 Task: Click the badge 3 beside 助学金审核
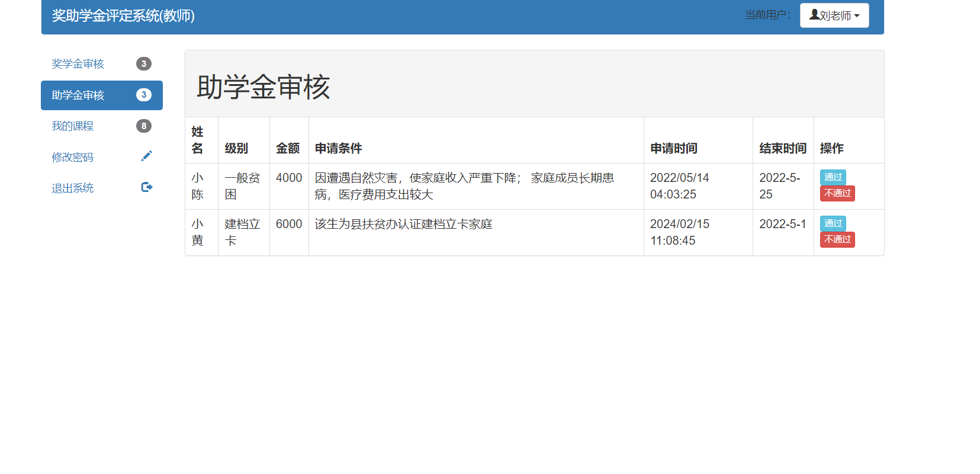coord(144,95)
